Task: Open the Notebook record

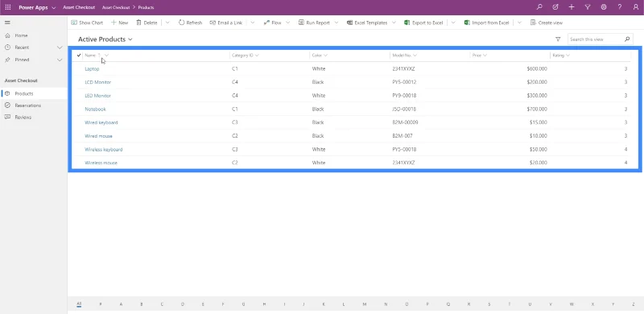Action: 95,109
